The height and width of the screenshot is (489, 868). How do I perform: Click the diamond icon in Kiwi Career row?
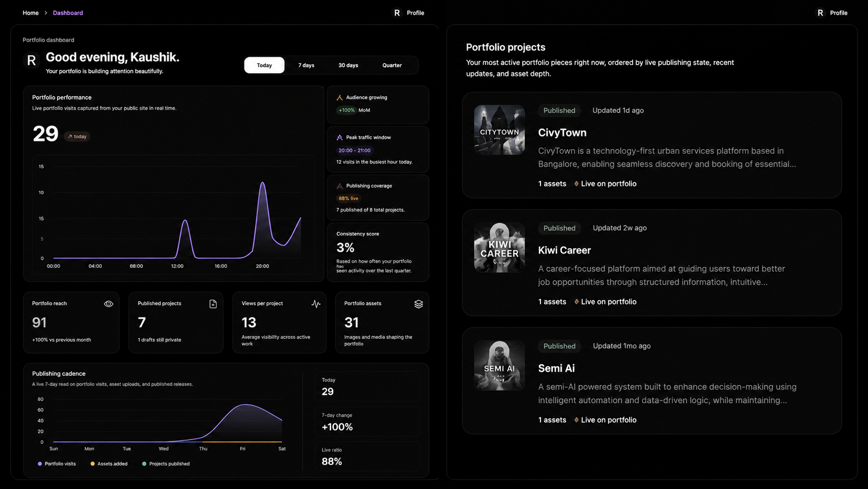pos(576,301)
